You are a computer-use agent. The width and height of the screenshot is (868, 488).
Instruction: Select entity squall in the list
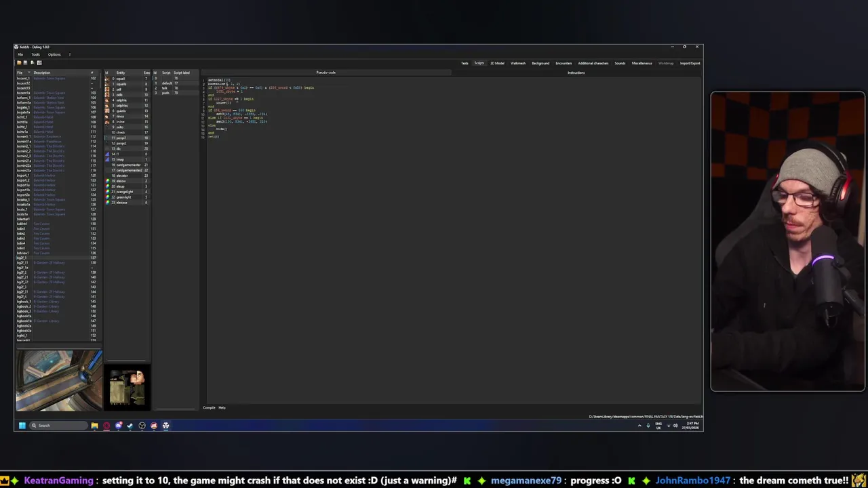(127, 79)
